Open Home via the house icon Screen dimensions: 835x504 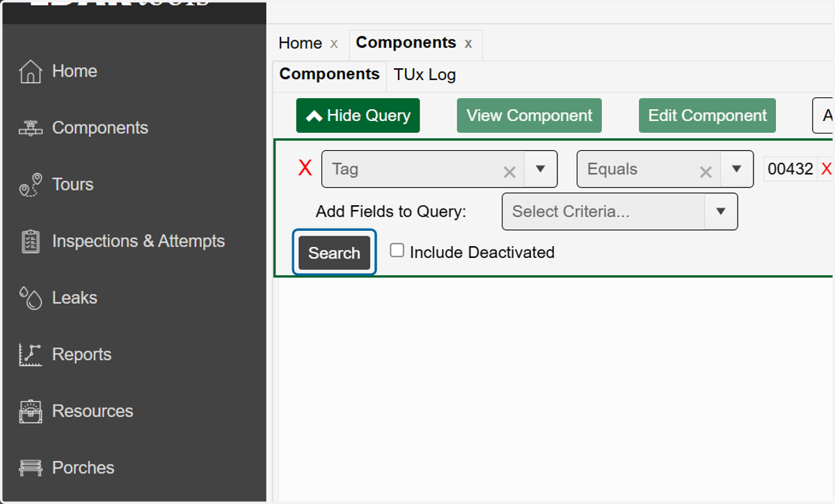(30, 71)
